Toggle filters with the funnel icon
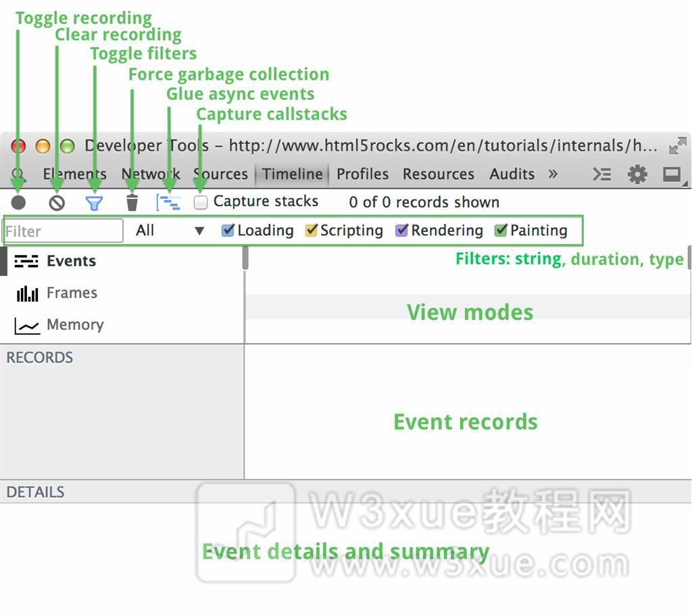Screen dimensions: 692x616 click(94, 203)
